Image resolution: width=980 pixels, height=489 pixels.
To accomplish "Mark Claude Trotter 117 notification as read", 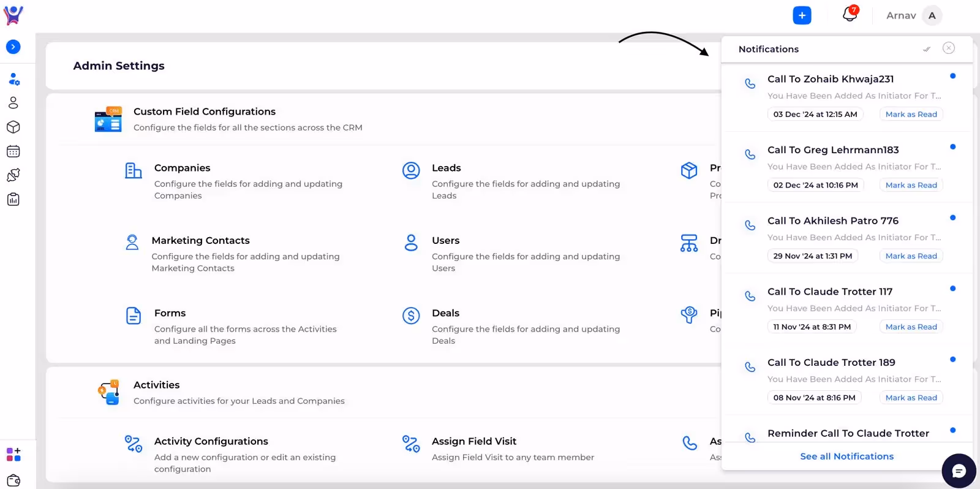I will point(911,327).
